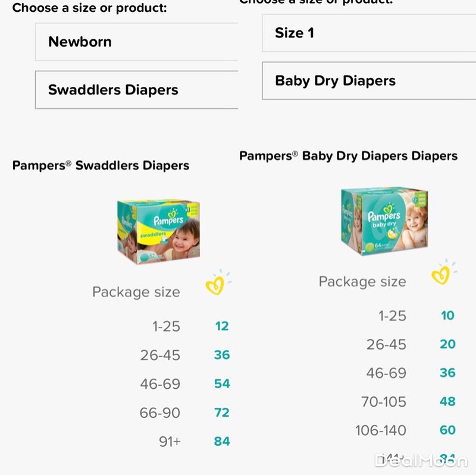Click the Pampers Swaddlers box image
Image resolution: width=476 pixels, height=475 pixels.
(x=158, y=232)
